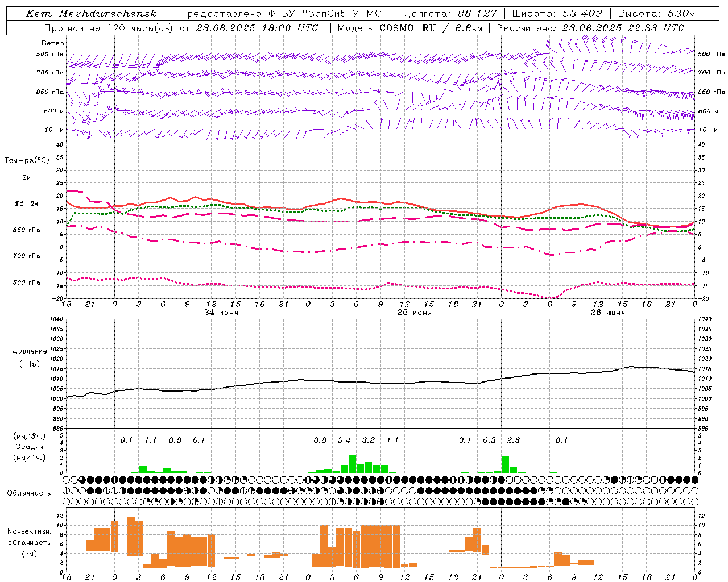This screenshot has height=582, width=728.
Task: Click the '10 м' wind level label on left
Action: tap(55, 130)
